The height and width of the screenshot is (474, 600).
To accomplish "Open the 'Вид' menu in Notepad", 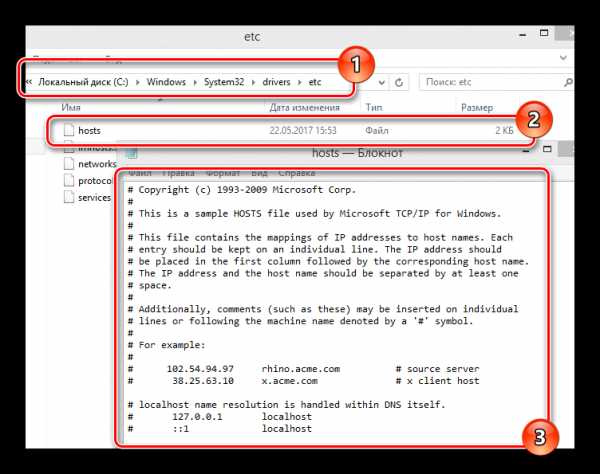I will pyautogui.click(x=259, y=173).
